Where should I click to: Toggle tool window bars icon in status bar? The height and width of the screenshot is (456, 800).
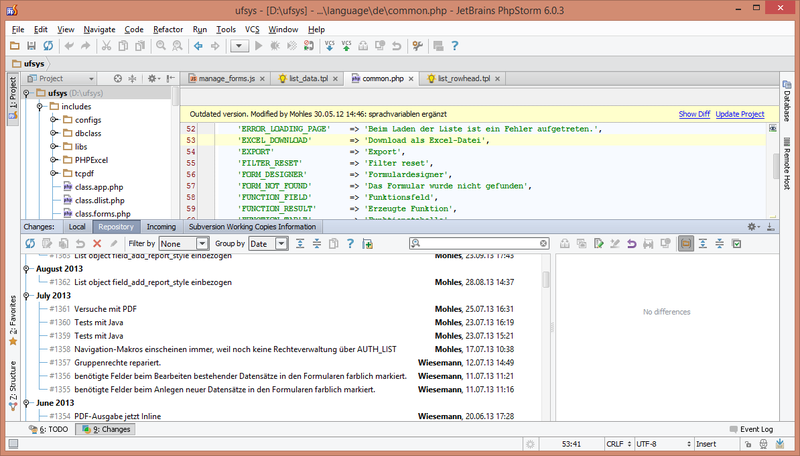tap(13, 444)
